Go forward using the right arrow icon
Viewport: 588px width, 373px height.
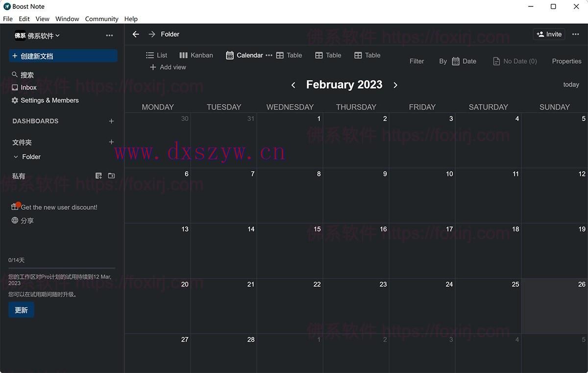[x=152, y=34]
